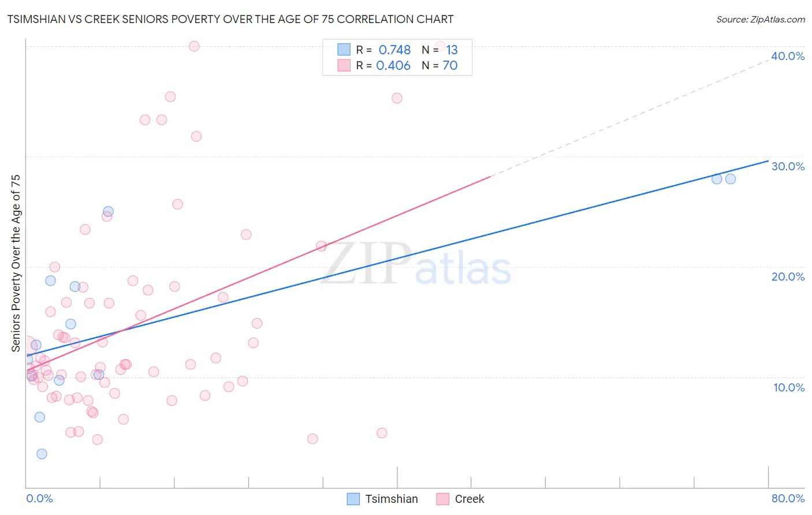The height and width of the screenshot is (515, 812).
Task: Select the Creek label in bottom legend
Action: click(x=469, y=499)
